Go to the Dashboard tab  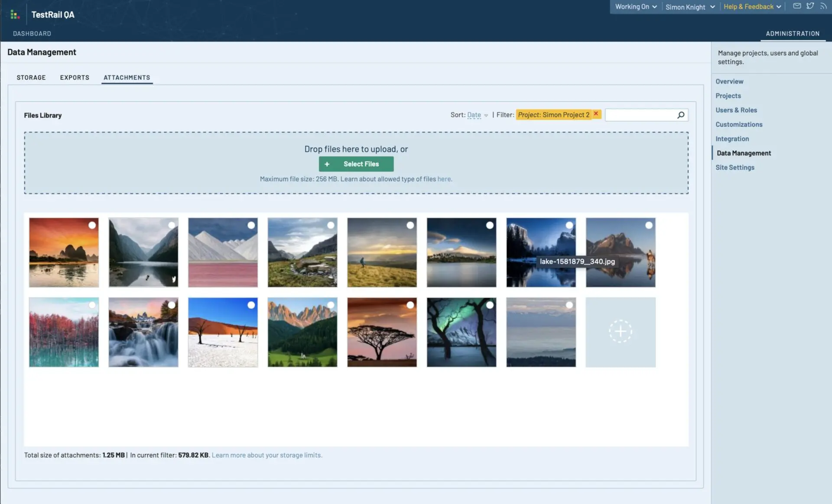coord(32,33)
